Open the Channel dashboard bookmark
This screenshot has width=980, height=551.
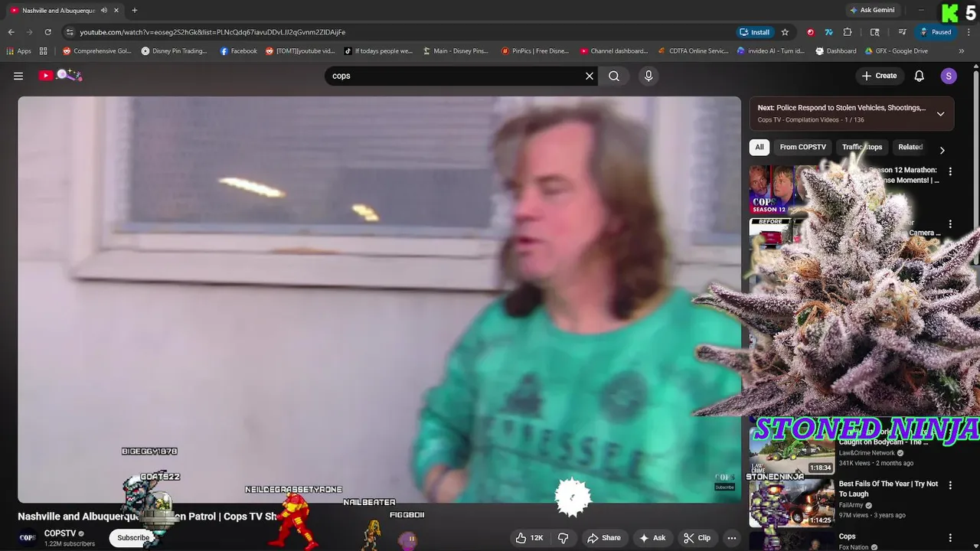point(614,51)
